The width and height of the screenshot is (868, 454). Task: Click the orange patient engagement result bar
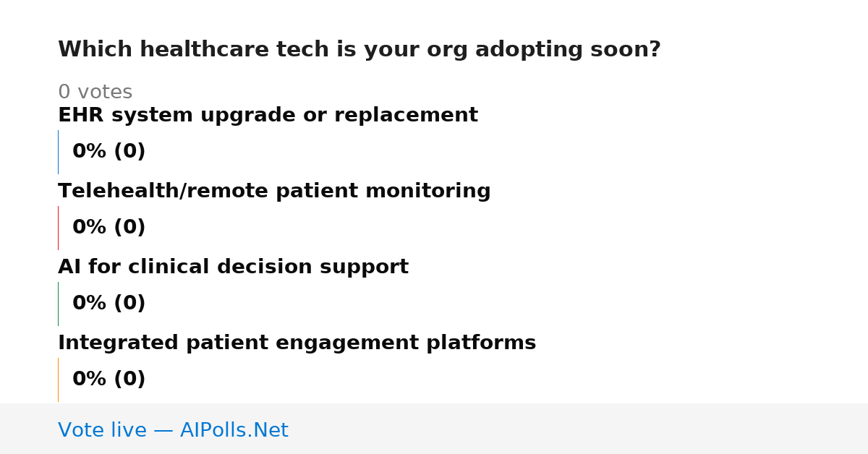pyautogui.click(x=59, y=380)
